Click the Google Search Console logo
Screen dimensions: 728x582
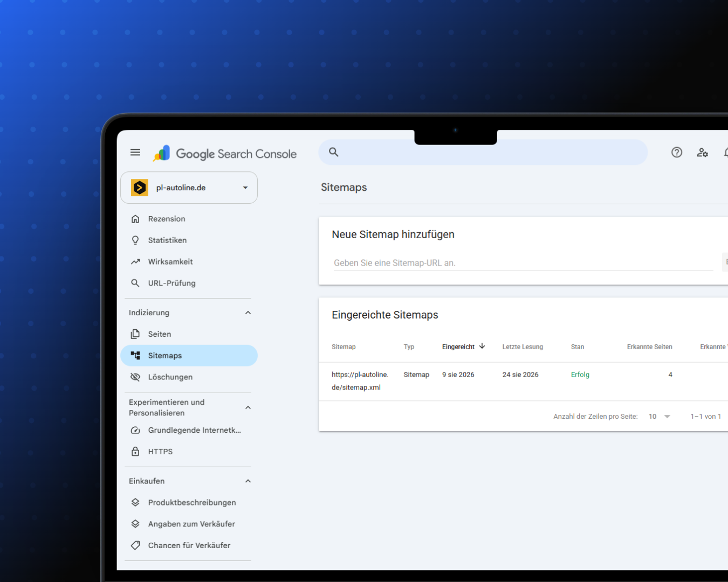pyautogui.click(x=225, y=154)
